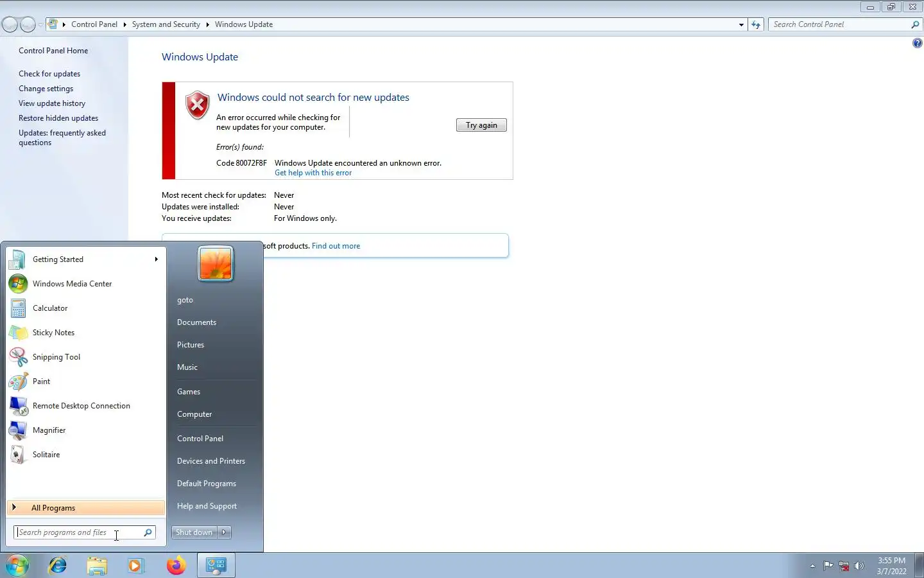The height and width of the screenshot is (578, 924).
Task: Open Updates: frequently asked questions
Action: (x=62, y=137)
